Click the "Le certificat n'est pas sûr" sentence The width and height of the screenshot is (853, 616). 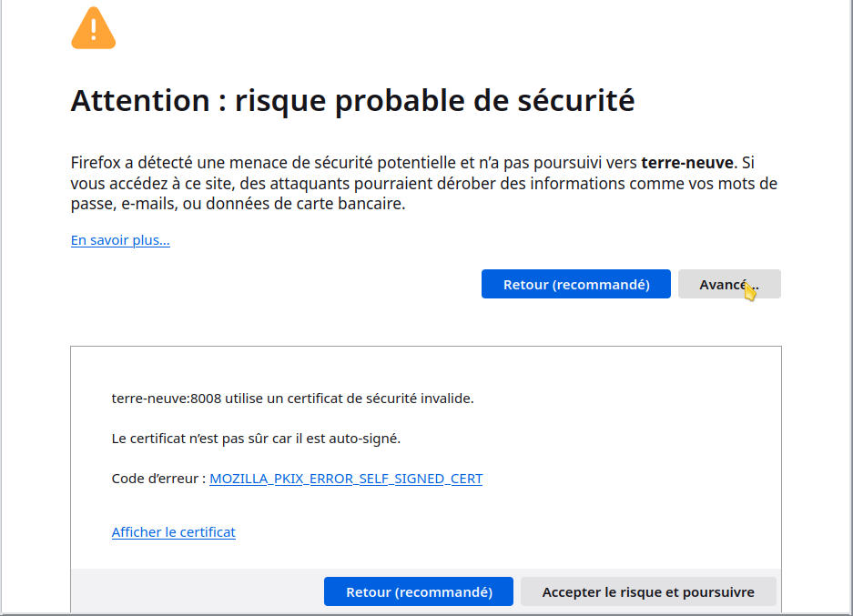(256, 439)
